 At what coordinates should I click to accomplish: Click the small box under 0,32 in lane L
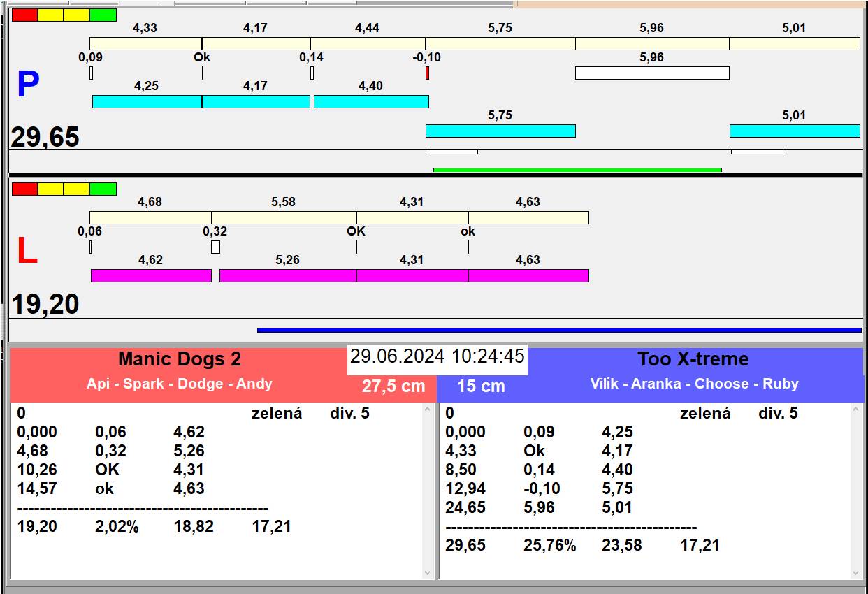point(215,247)
